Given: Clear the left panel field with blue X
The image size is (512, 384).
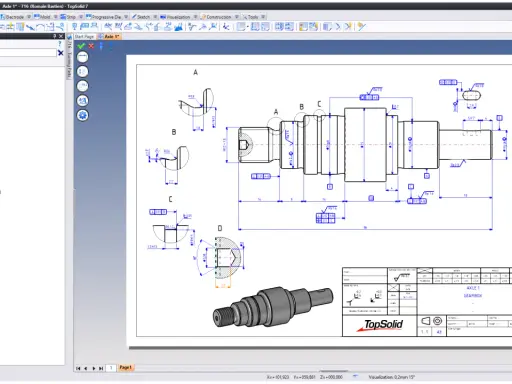Looking at the screenshot, I should click(60, 53).
